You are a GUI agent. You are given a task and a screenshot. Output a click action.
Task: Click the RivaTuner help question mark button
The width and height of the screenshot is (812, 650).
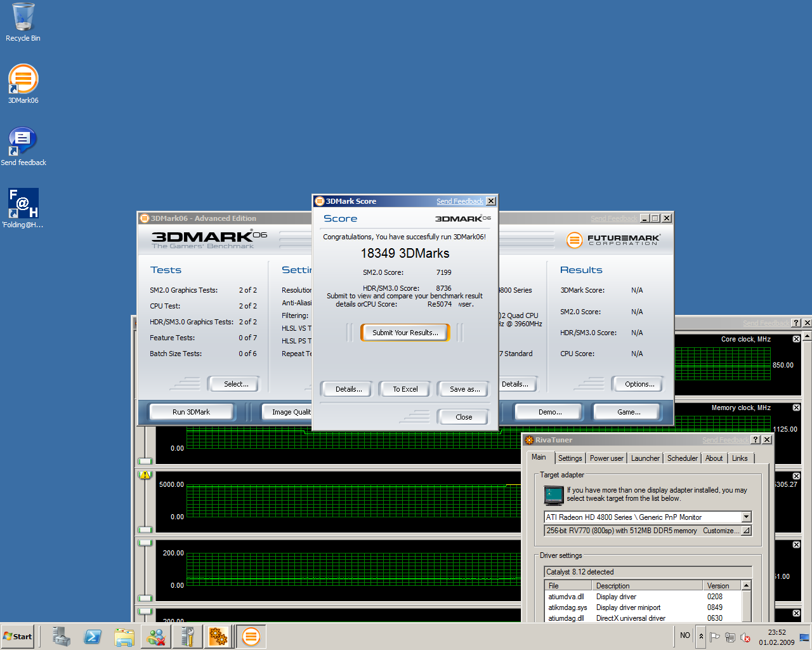(x=756, y=440)
